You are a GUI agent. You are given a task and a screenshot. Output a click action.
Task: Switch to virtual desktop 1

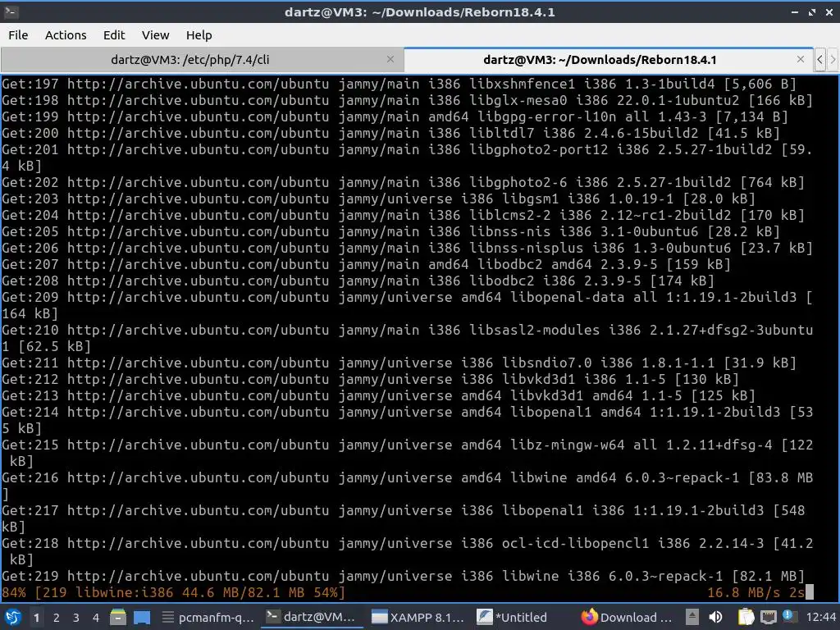[36, 618]
